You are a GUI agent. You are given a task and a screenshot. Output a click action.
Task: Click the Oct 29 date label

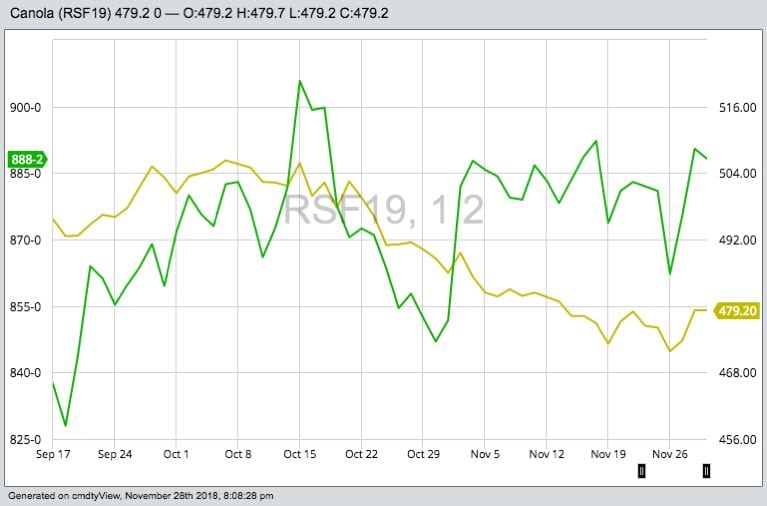pyautogui.click(x=423, y=454)
